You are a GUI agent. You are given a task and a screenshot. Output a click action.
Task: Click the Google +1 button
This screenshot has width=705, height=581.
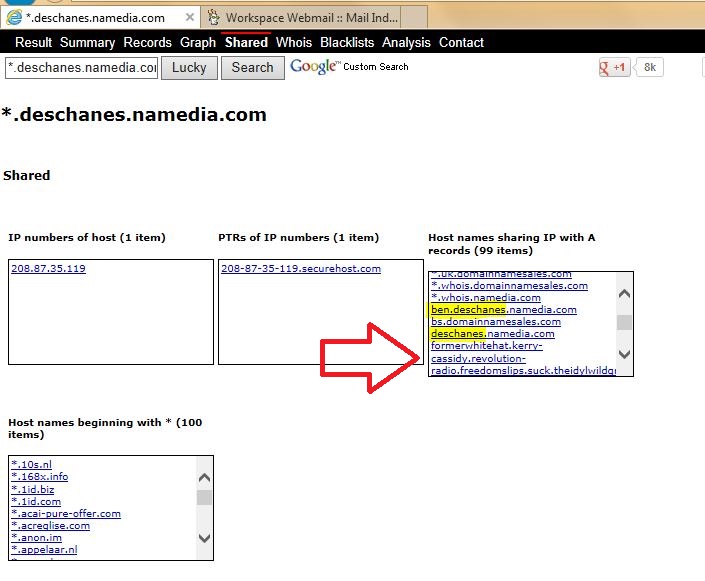[x=613, y=67]
